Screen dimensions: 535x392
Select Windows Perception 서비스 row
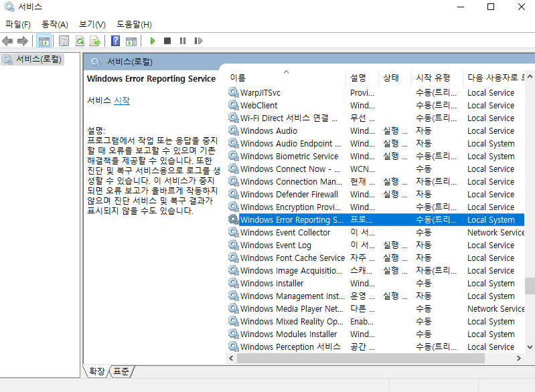tap(376, 347)
